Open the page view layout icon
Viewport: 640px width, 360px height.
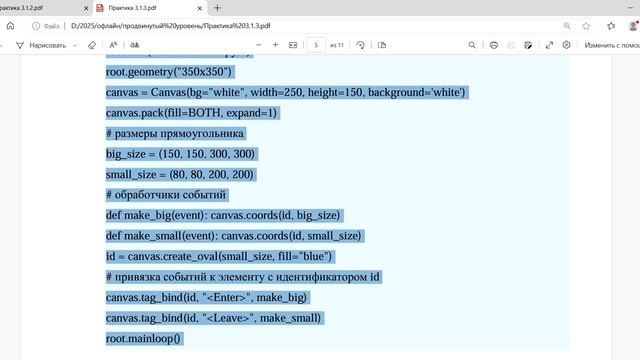coord(382,45)
